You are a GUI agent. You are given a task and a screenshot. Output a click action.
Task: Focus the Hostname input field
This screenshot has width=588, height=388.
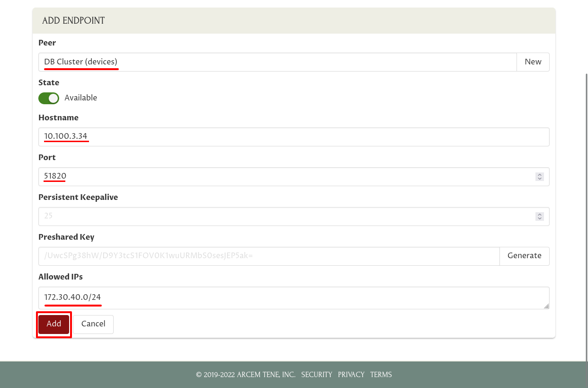click(294, 137)
